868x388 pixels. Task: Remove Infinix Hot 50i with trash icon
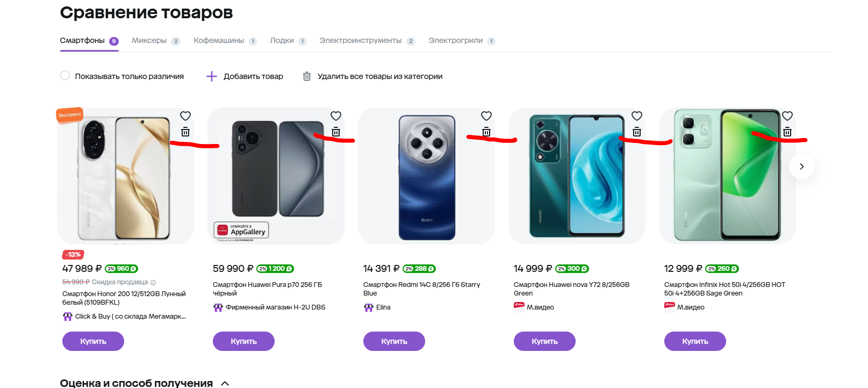pos(787,132)
